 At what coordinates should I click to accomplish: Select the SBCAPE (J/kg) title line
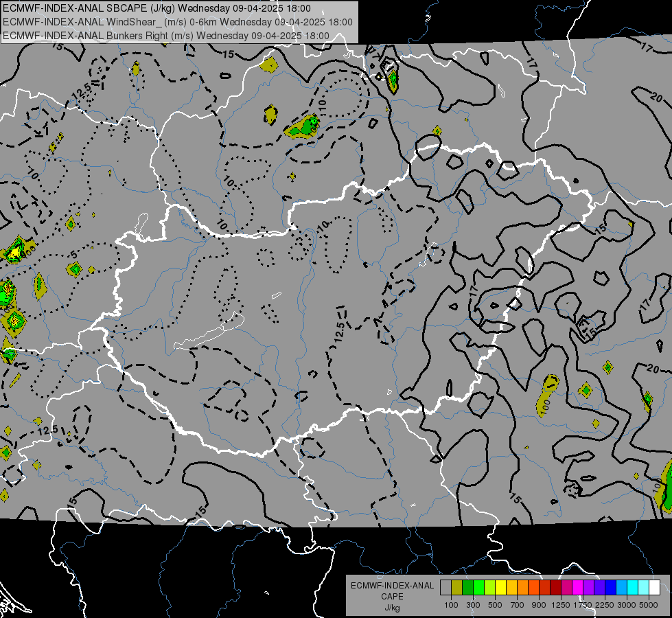coord(157,8)
